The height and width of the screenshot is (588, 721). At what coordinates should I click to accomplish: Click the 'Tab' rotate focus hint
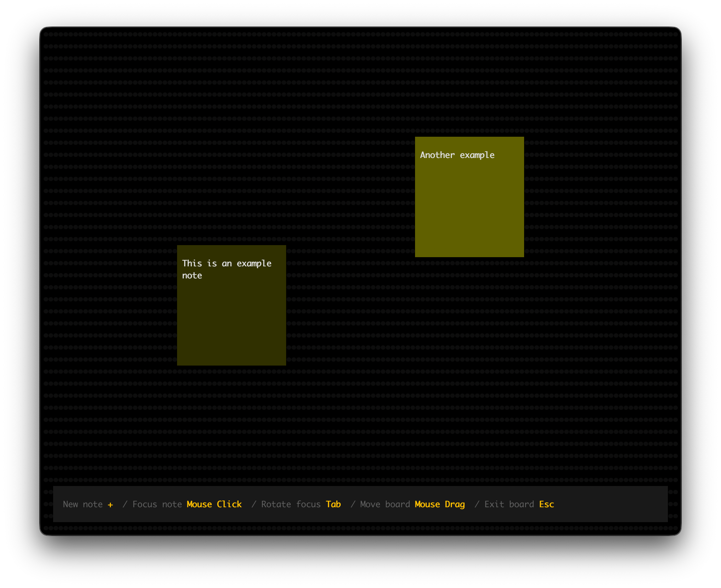(333, 504)
